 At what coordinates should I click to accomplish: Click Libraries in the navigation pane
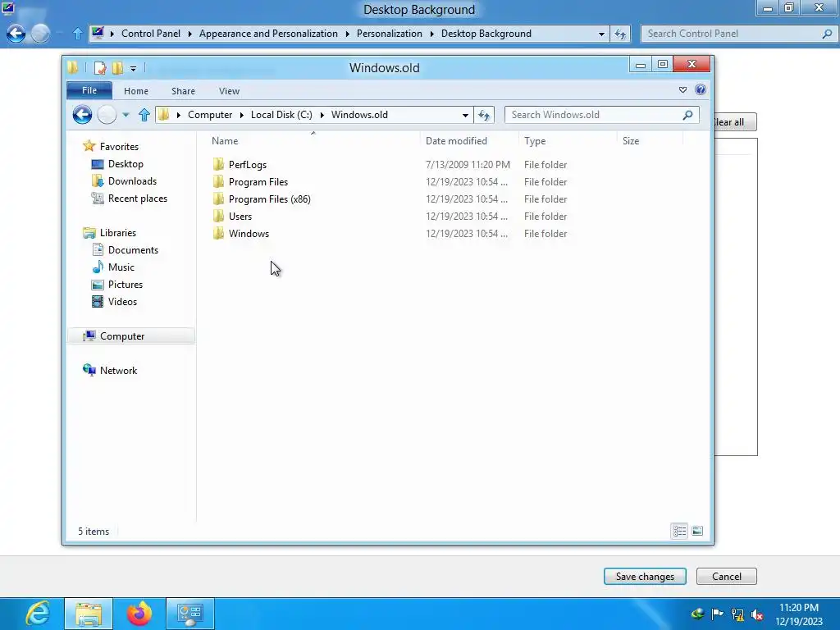tap(118, 232)
